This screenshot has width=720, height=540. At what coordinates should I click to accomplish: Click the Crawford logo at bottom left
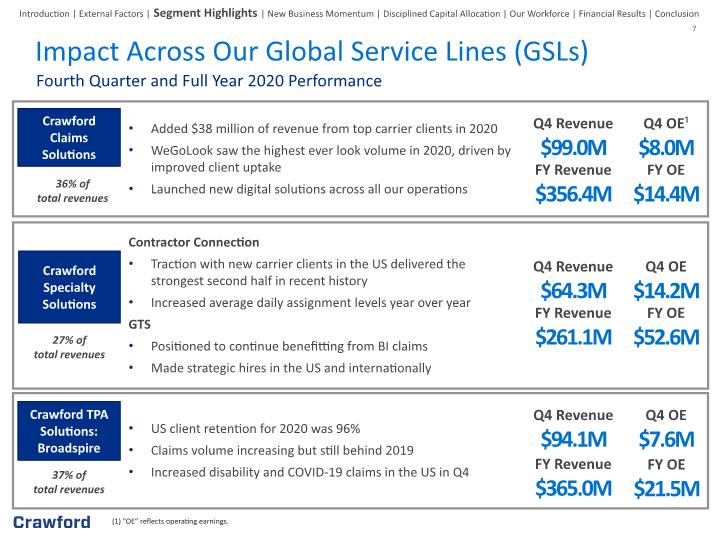(x=51, y=523)
